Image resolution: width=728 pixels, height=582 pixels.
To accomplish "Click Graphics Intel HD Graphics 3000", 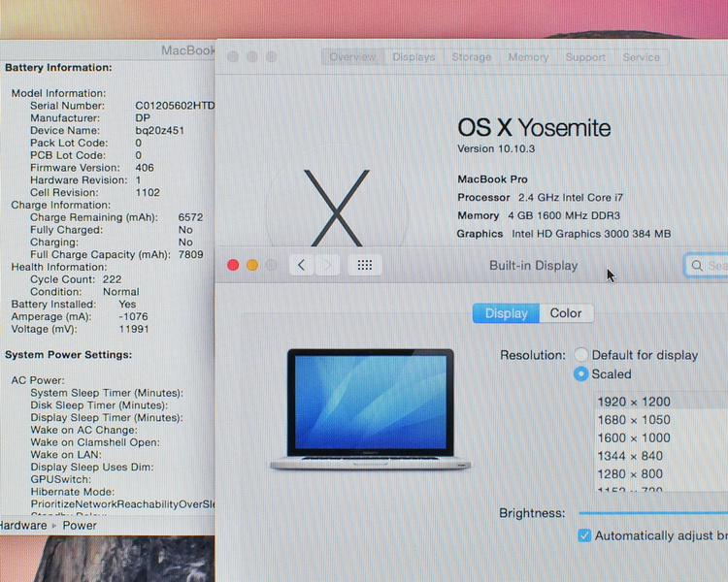I will tap(564, 234).
